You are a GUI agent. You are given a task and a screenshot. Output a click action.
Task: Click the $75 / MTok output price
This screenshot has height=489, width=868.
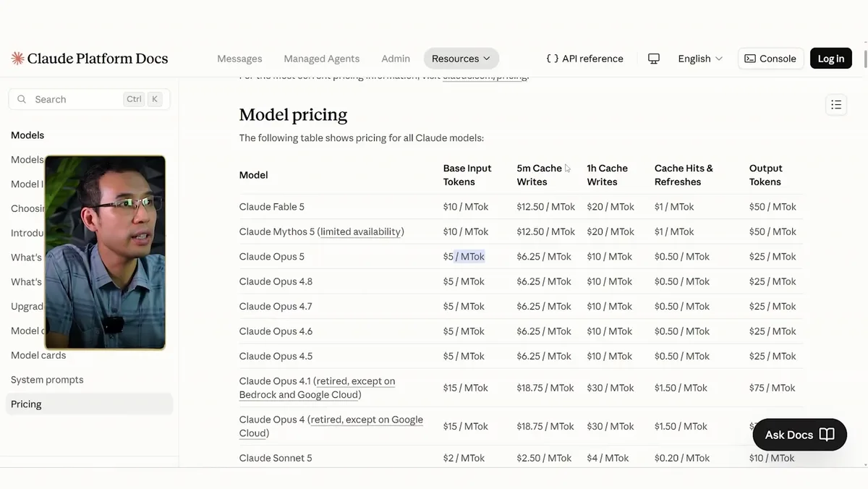coord(773,388)
